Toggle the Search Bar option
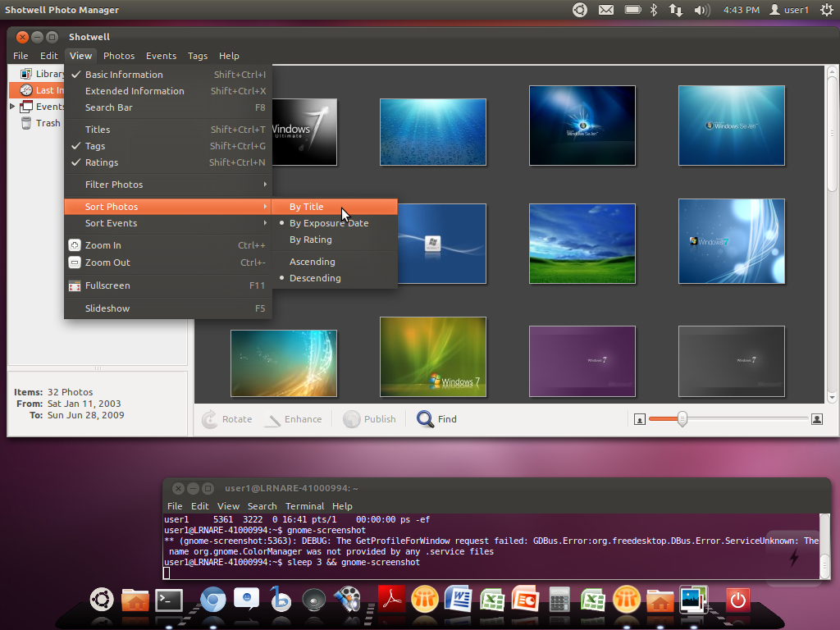Image resolution: width=840 pixels, height=630 pixels. 167,107
